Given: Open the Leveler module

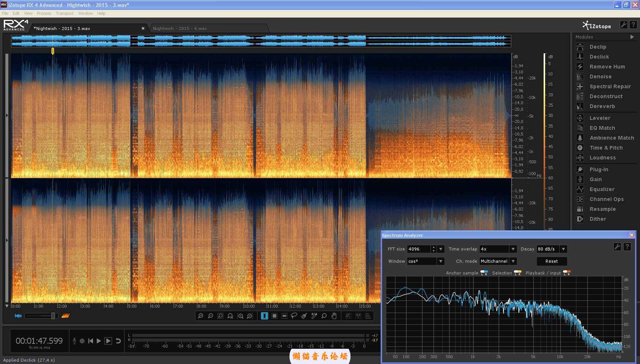Looking at the screenshot, I should 600,118.
